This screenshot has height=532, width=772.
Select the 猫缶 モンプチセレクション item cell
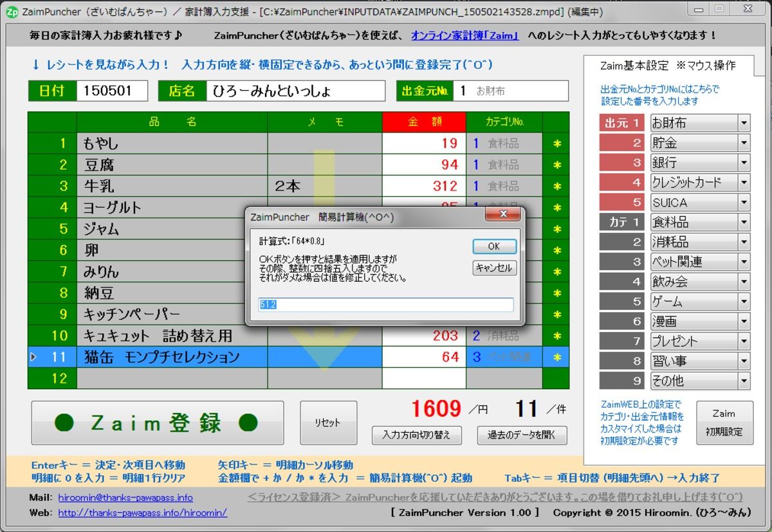point(172,357)
